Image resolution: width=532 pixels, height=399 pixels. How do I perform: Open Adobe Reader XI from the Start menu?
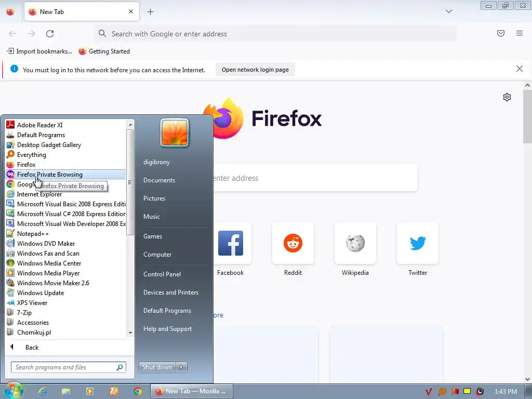point(65,125)
